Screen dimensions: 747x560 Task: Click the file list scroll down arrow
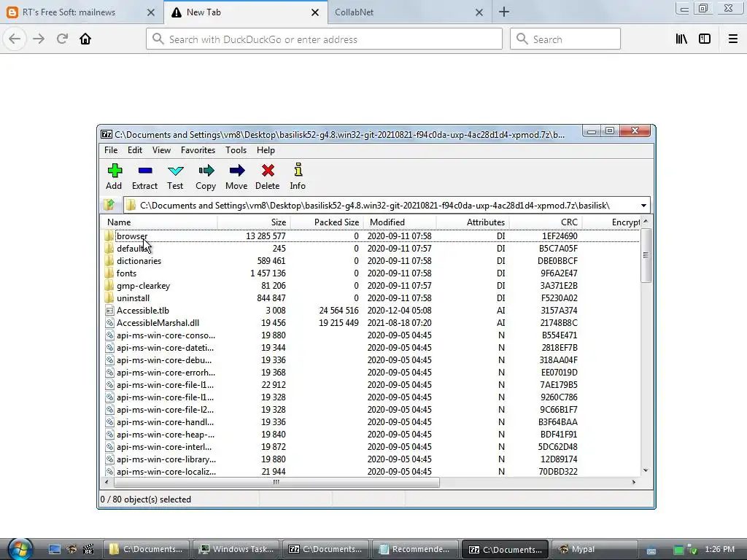(x=646, y=470)
